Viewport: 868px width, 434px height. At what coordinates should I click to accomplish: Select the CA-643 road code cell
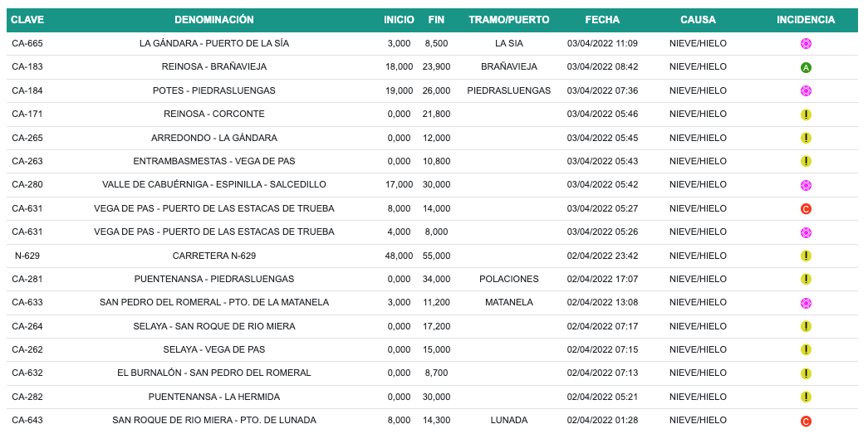point(27,420)
